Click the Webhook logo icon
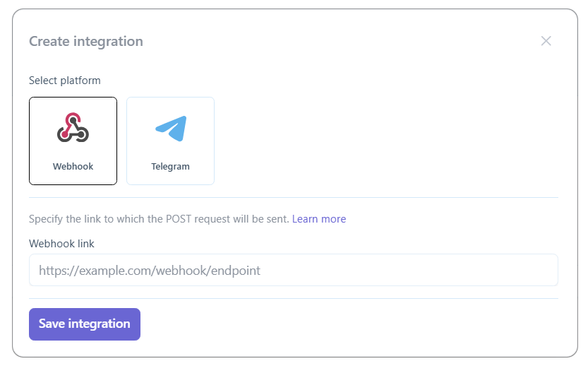 tap(73, 128)
